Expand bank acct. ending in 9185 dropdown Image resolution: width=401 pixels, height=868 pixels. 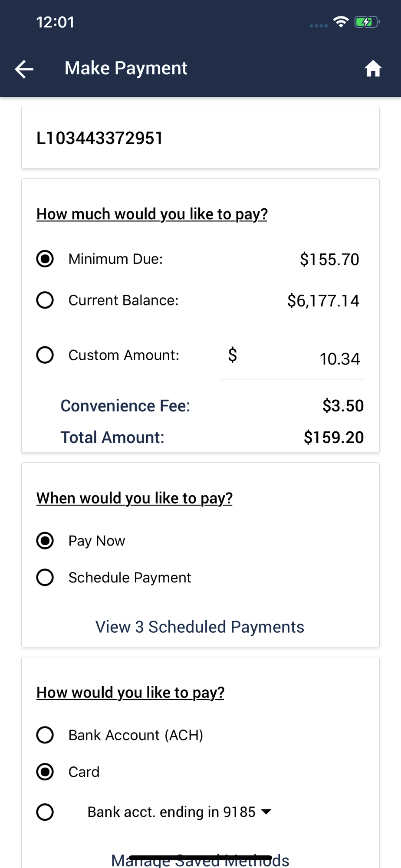266,812
